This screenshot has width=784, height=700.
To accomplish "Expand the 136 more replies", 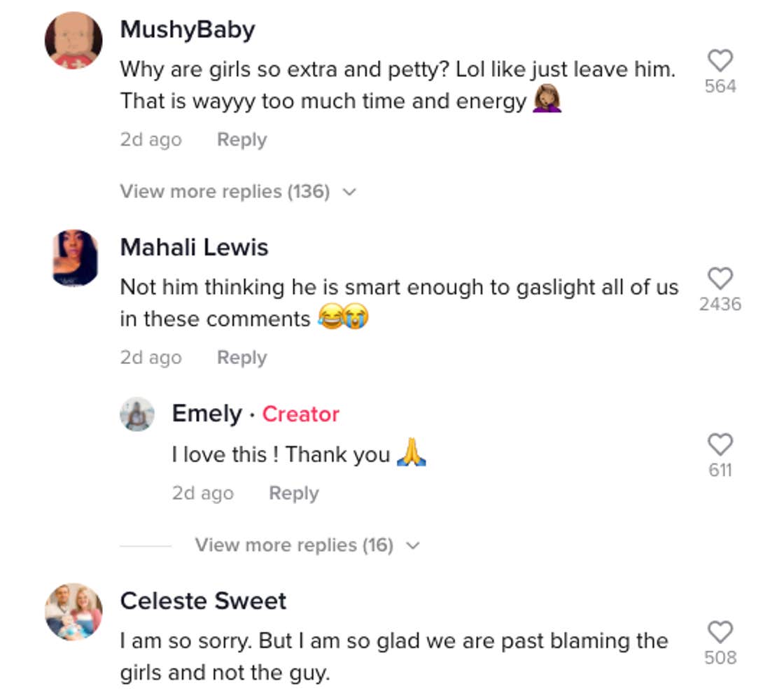I will (224, 191).
